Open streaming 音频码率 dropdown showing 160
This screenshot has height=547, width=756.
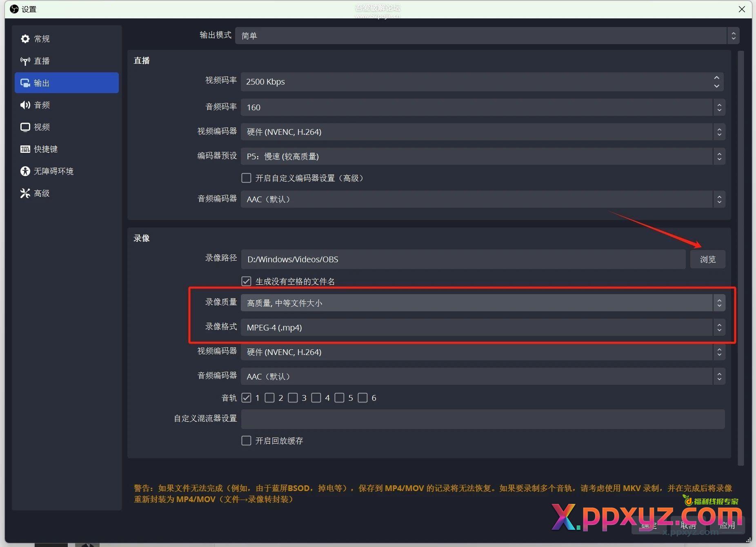pyautogui.click(x=483, y=107)
